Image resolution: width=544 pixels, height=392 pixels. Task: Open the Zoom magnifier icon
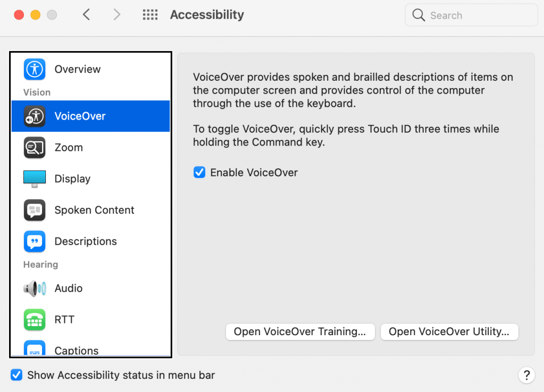click(35, 148)
